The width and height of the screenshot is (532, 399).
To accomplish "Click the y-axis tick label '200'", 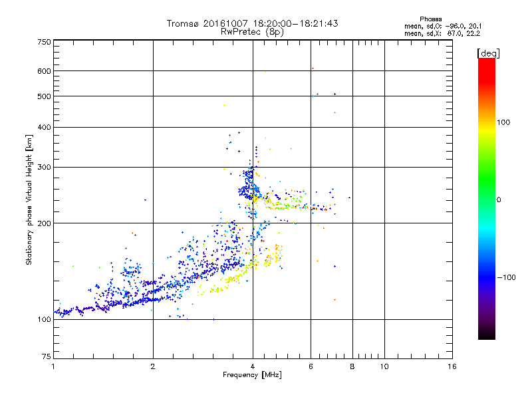I will tap(44, 223).
